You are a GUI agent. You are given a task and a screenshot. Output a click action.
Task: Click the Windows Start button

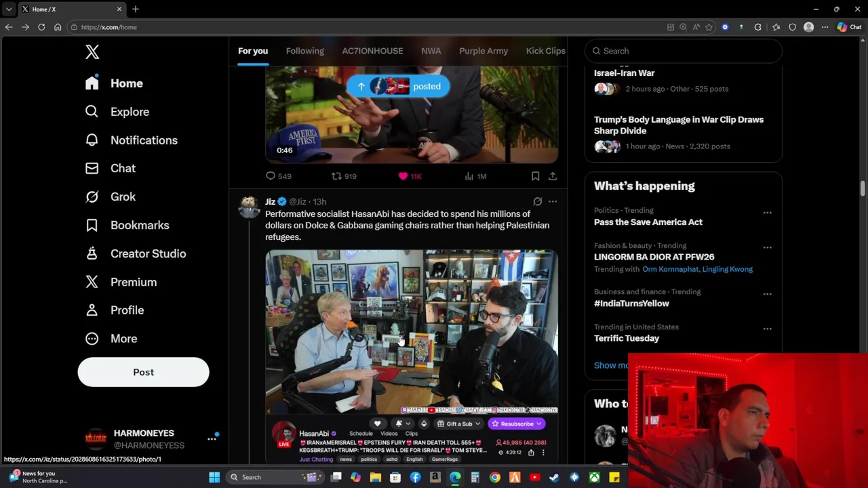pyautogui.click(x=214, y=477)
